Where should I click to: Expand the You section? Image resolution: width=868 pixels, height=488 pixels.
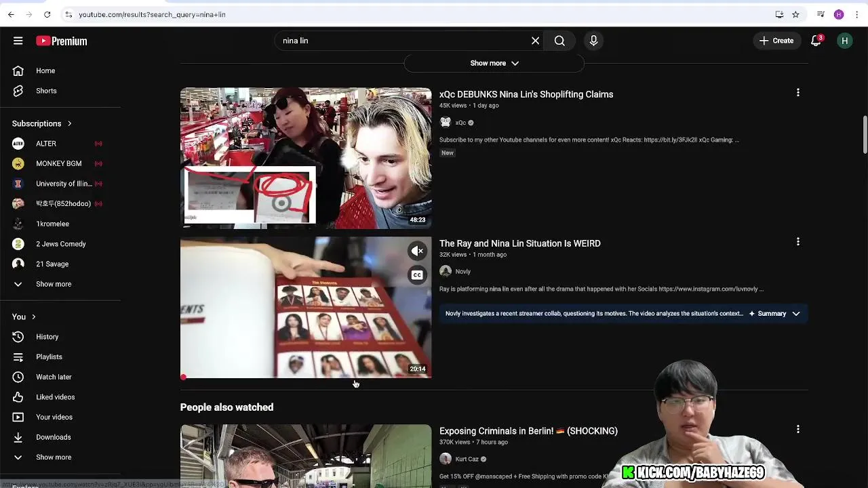[x=24, y=317]
